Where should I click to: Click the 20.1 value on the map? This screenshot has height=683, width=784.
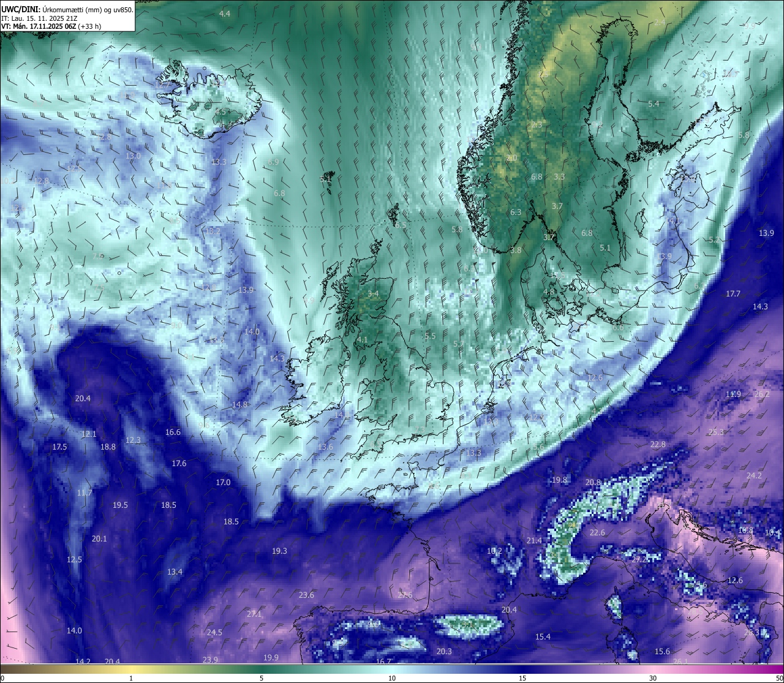(99, 539)
